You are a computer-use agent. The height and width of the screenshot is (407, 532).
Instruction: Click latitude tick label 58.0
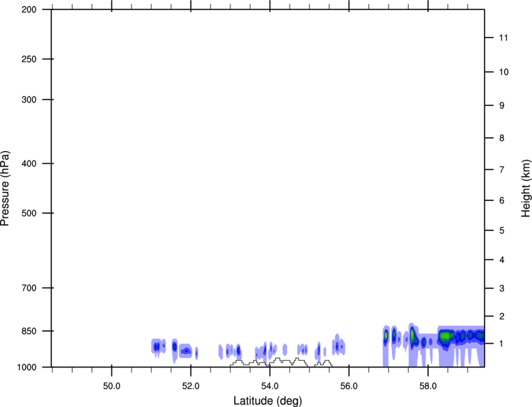tap(428, 386)
